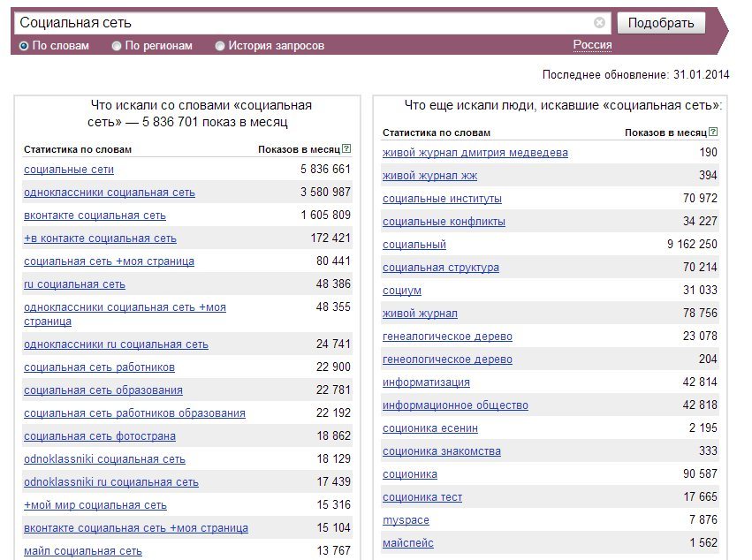Clear the search field with the X icon
752x560 pixels.
599,23
